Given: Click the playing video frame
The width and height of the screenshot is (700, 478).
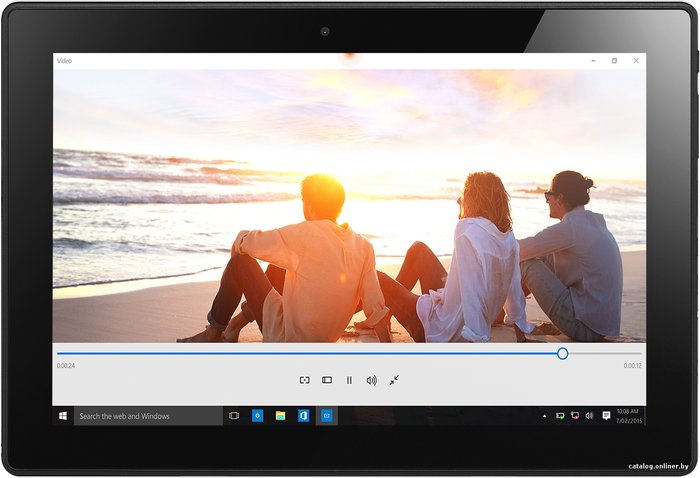Looking at the screenshot, I should click(x=349, y=206).
